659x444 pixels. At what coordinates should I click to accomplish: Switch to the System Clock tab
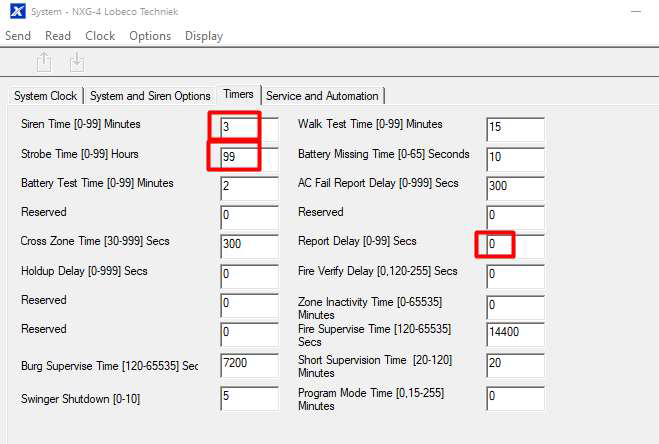[x=45, y=96]
